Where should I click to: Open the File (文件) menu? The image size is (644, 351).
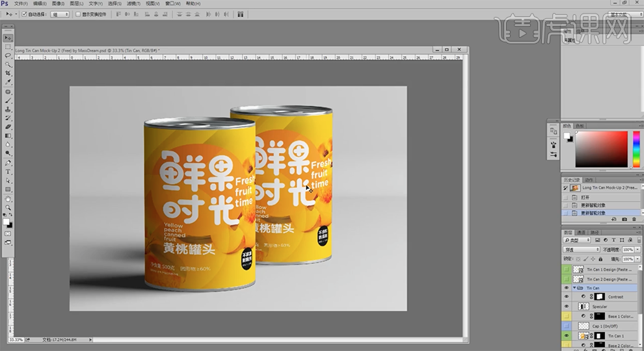[21, 4]
